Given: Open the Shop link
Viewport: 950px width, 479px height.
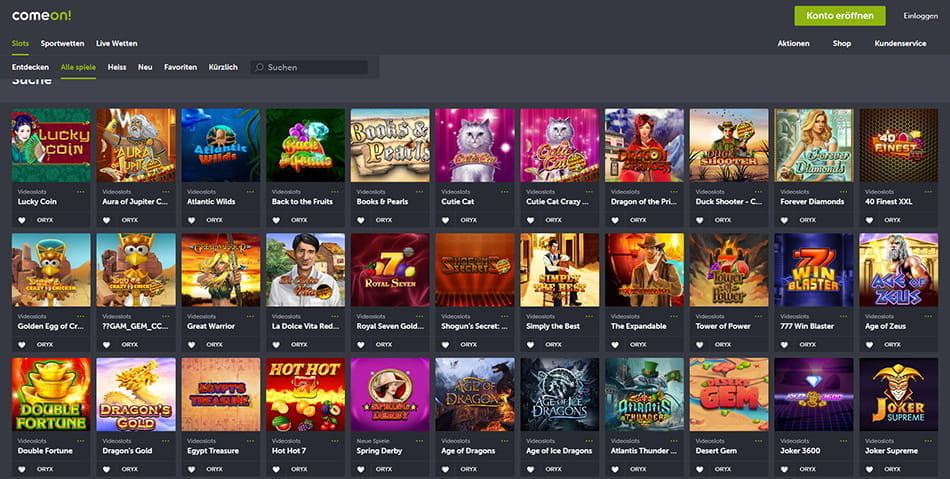Looking at the screenshot, I should tap(842, 44).
